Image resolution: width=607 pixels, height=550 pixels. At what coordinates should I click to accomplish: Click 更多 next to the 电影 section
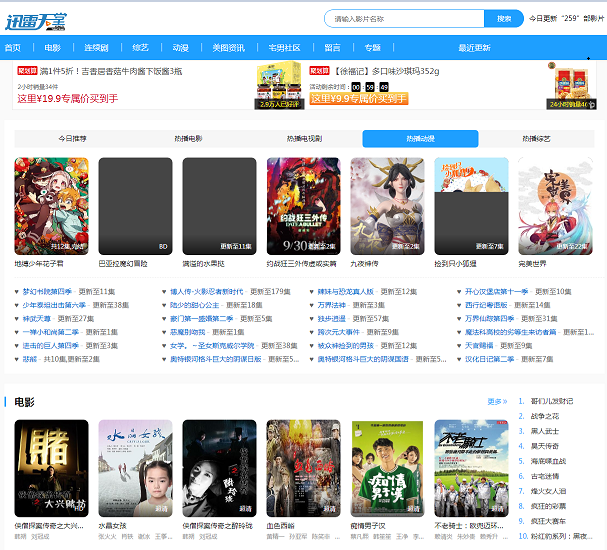point(496,402)
